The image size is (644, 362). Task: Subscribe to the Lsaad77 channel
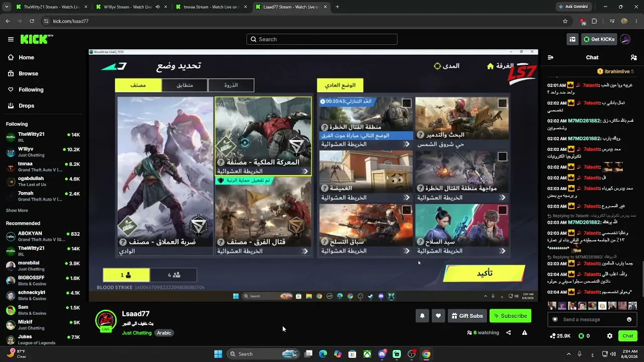pyautogui.click(x=510, y=316)
